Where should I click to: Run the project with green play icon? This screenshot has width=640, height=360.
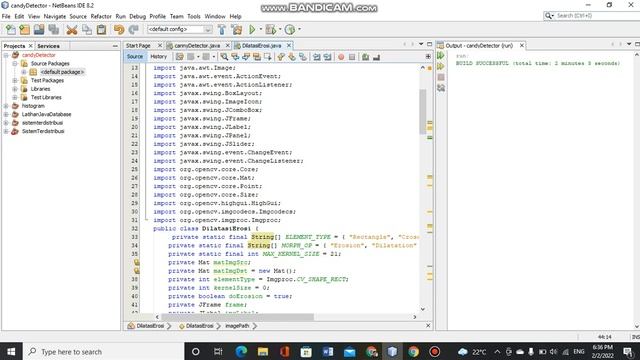[252, 29]
